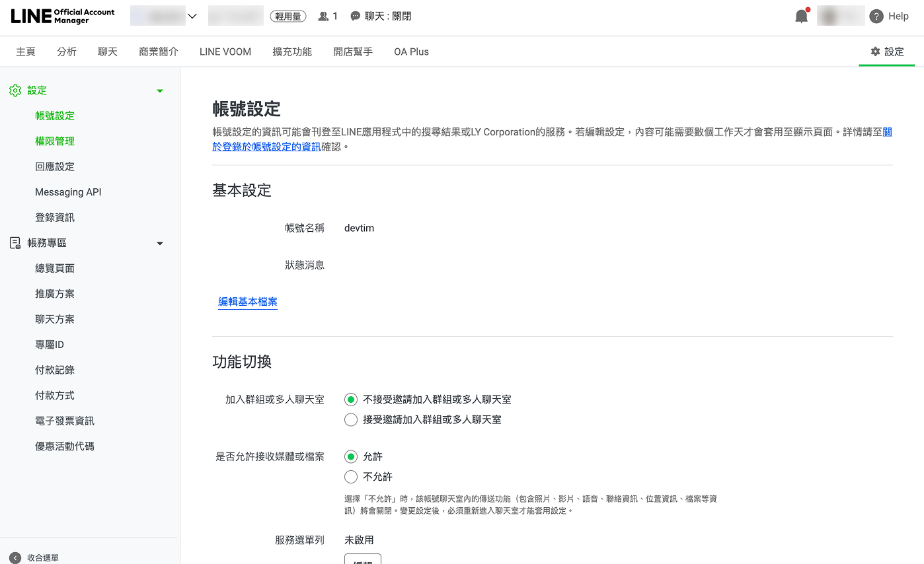The image size is (924, 564).
Task: Collapse the 帳務專區 sidebar section arrow
Action: (160, 244)
